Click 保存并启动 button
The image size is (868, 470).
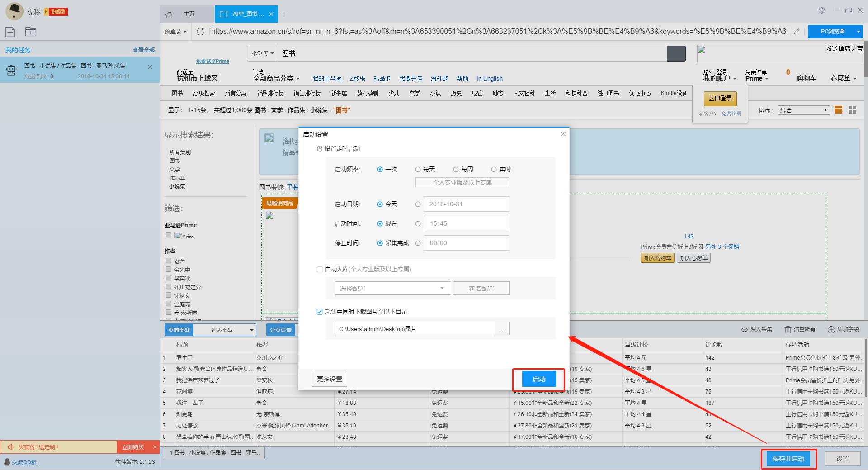[x=788, y=459]
